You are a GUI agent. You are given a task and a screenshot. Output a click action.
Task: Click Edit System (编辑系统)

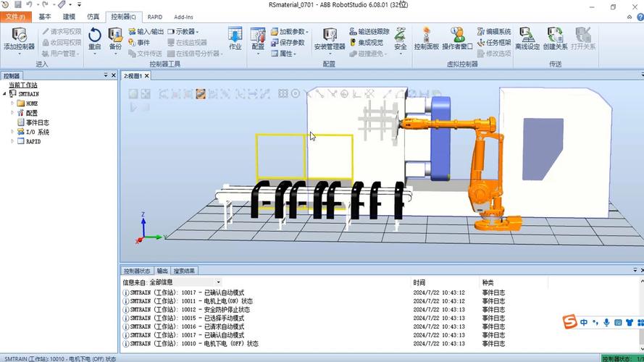pyautogui.click(x=494, y=32)
